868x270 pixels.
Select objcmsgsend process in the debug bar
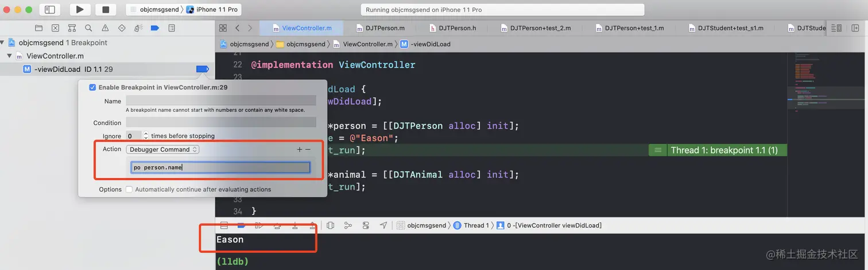point(421,225)
